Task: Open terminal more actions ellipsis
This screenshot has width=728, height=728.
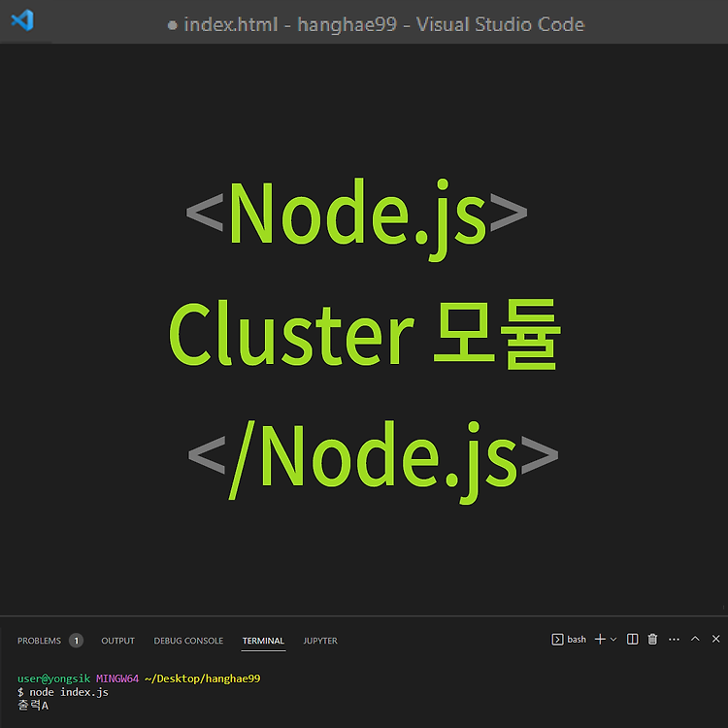Action: (x=675, y=640)
